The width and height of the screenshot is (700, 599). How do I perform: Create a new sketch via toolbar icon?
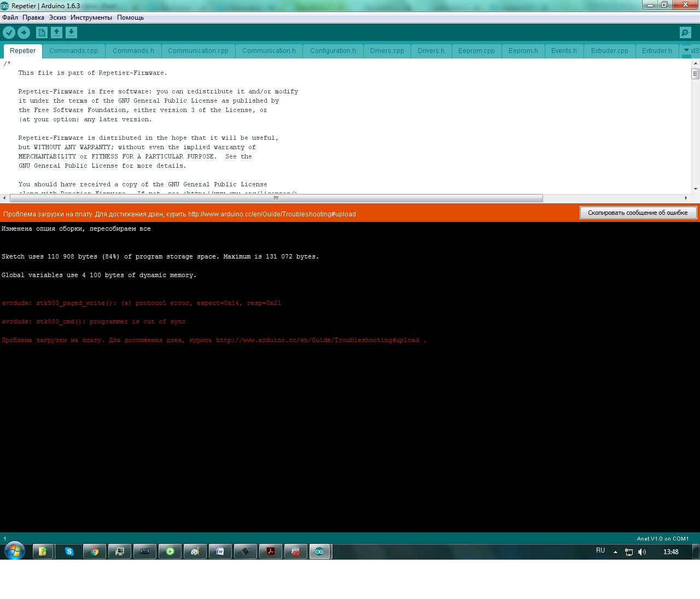pyautogui.click(x=42, y=33)
